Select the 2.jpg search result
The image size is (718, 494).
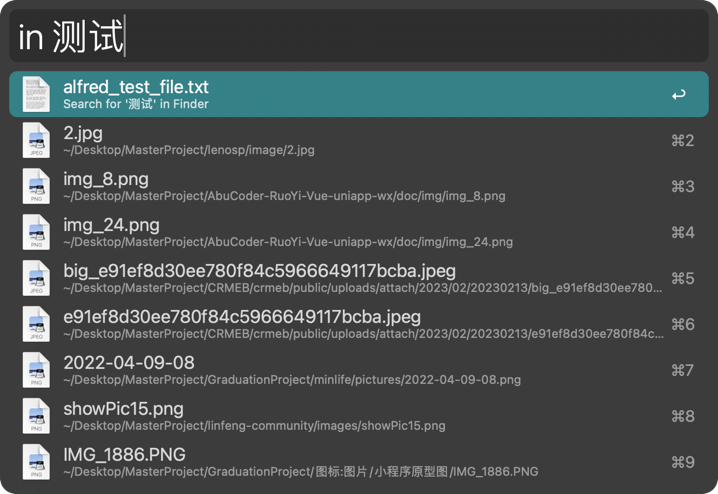coord(83,133)
